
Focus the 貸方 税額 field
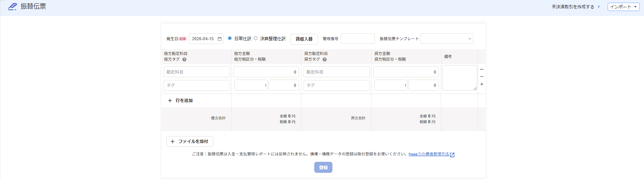click(x=424, y=85)
